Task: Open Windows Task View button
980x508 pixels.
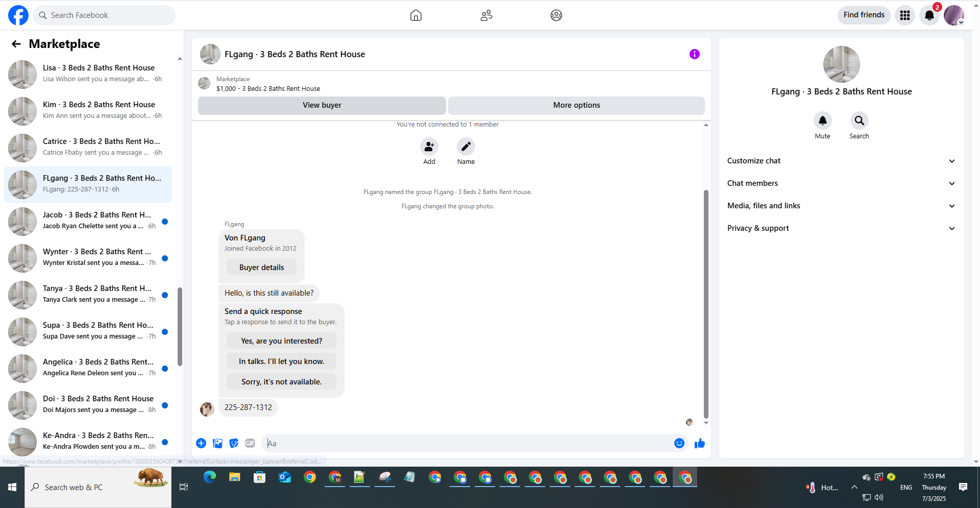Action: [x=184, y=487]
